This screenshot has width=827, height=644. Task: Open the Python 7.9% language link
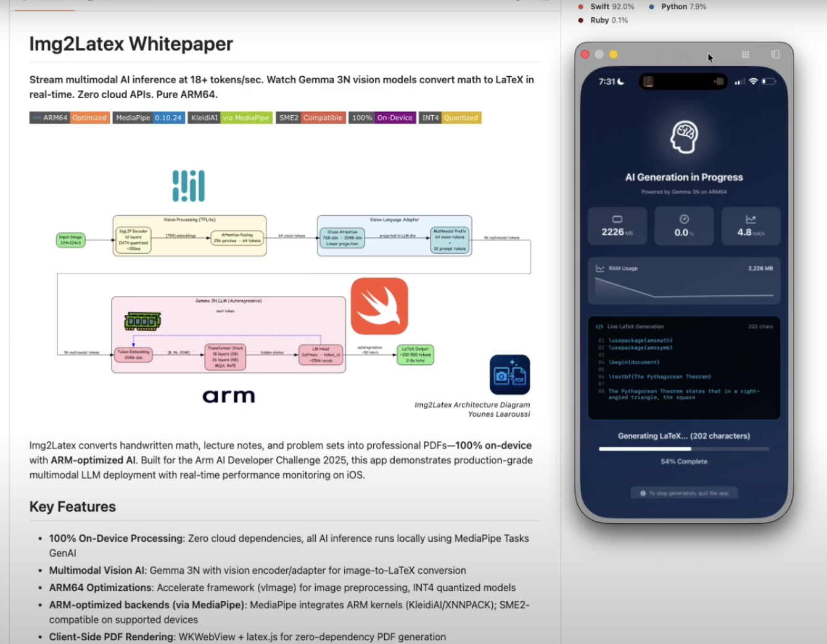pyautogui.click(x=683, y=7)
